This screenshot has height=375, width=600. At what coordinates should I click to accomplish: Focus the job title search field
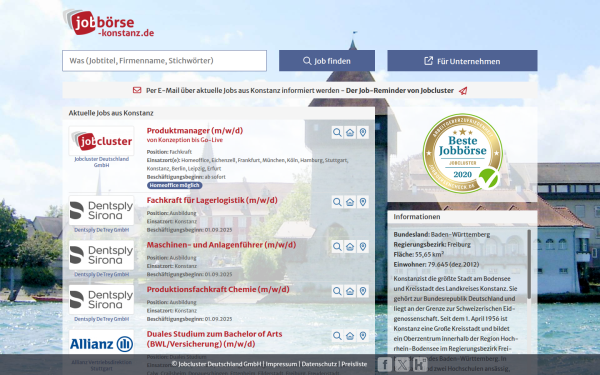click(165, 60)
